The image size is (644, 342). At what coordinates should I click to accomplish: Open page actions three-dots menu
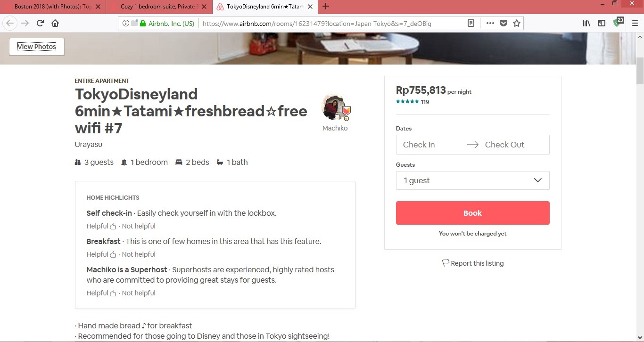[x=490, y=23]
